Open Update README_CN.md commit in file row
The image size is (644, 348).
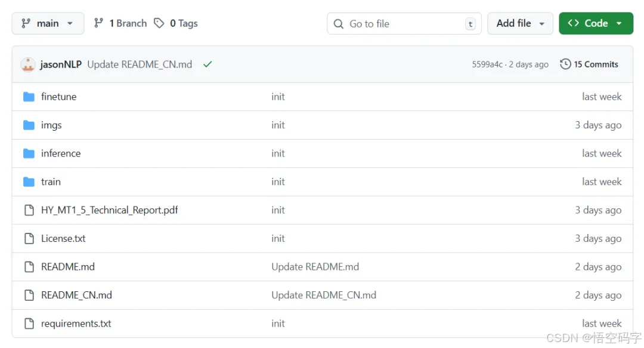pyautogui.click(x=324, y=295)
